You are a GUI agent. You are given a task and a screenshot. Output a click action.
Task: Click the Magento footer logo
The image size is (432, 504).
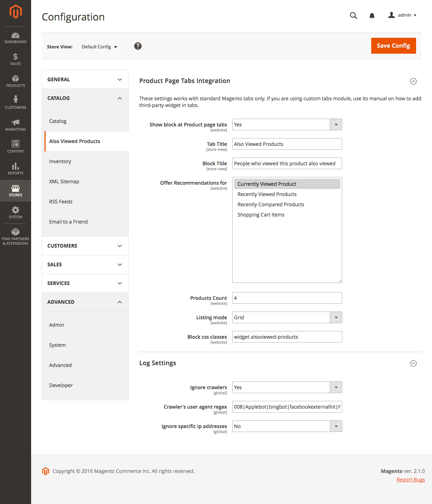pos(46,471)
